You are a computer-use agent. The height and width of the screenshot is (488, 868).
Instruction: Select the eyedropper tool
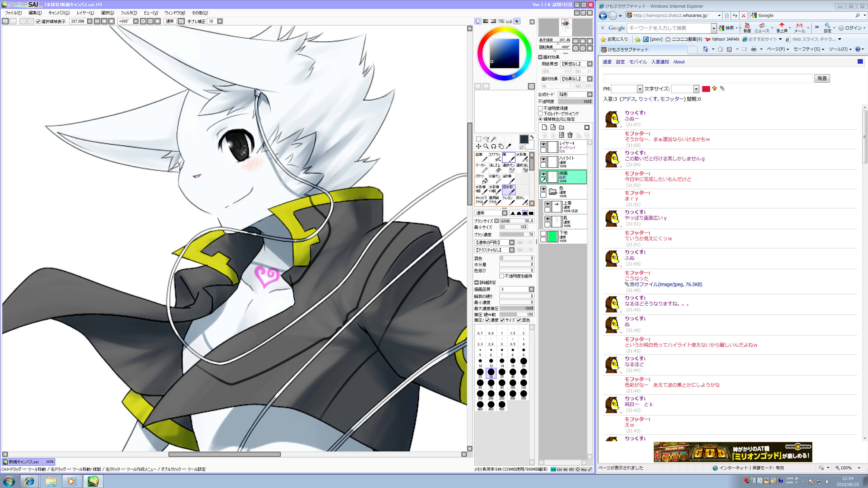(x=508, y=146)
